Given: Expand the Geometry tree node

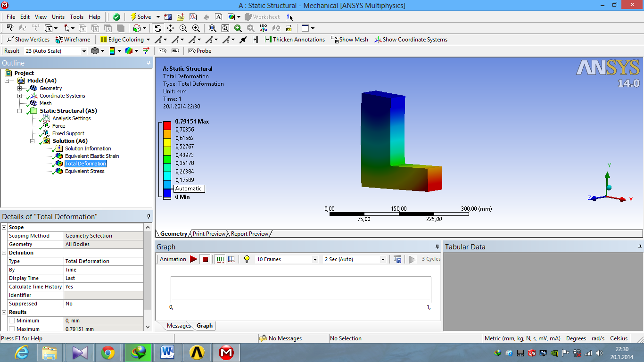Looking at the screenshot, I should pyautogui.click(x=19, y=88).
